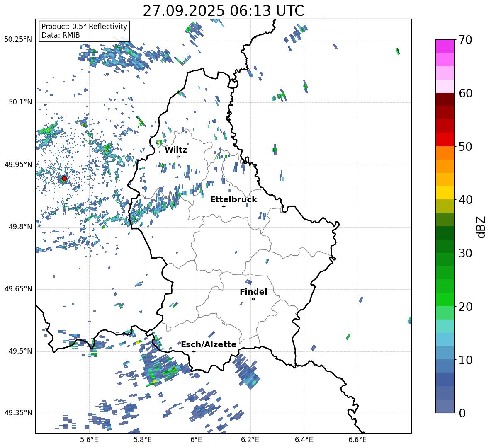The height and width of the screenshot is (448, 491).
Task: Click the Wiltz city label
Action: pyautogui.click(x=176, y=150)
